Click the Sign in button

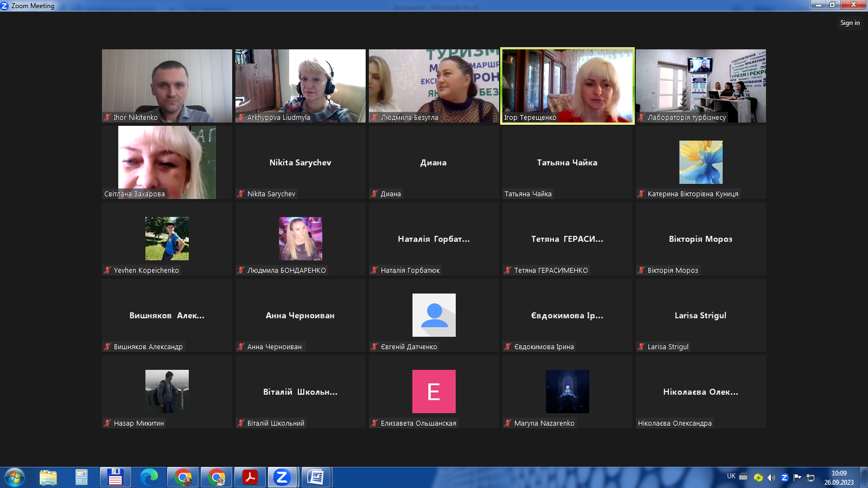(x=850, y=23)
